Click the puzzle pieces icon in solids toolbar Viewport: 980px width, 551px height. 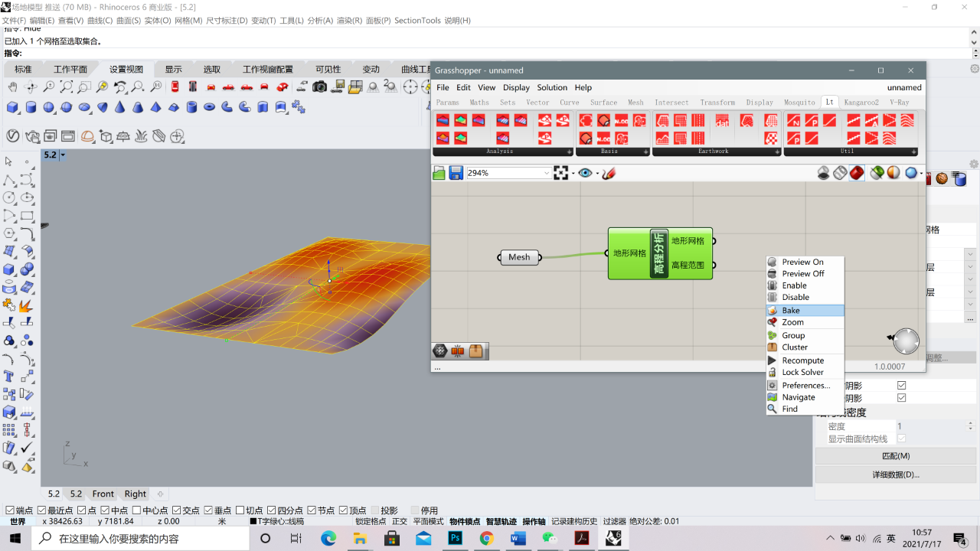pyautogui.click(x=299, y=107)
